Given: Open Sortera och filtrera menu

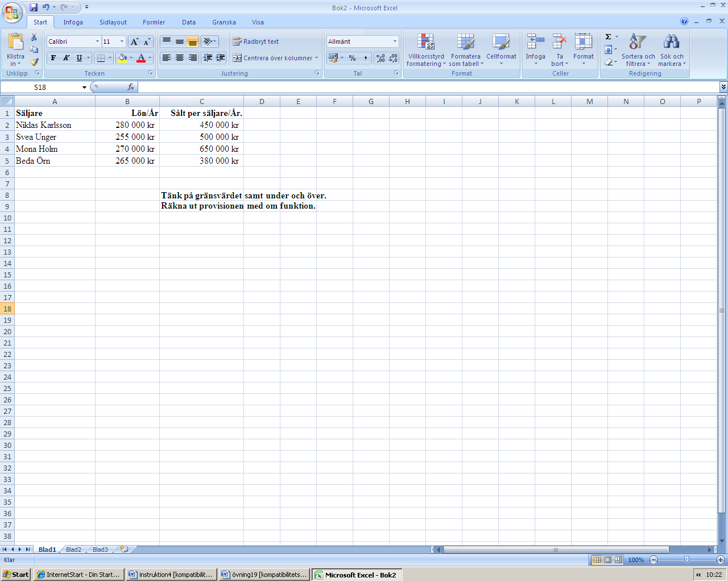Looking at the screenshot, I should coord(638,50).
